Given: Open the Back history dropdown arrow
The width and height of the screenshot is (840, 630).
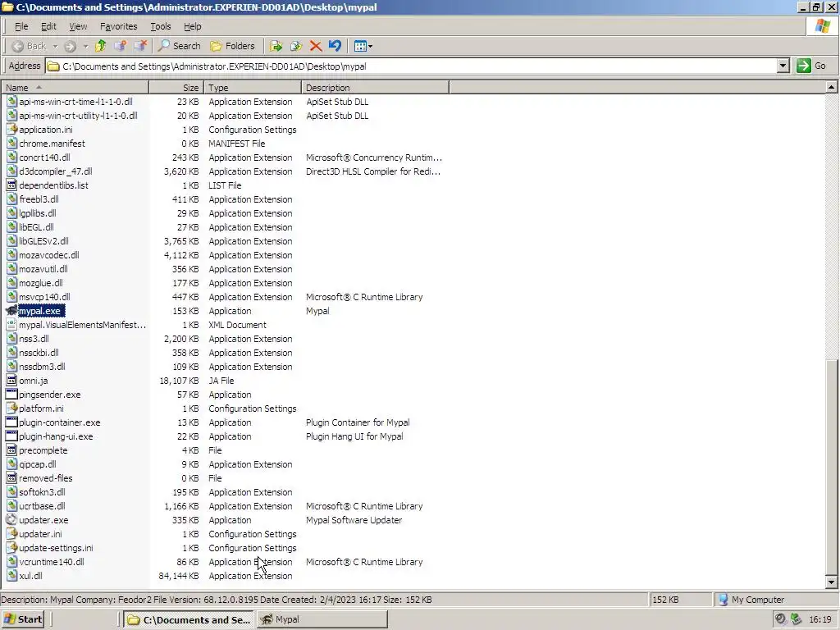Looking at the screenshot, I should coord(55,46).
